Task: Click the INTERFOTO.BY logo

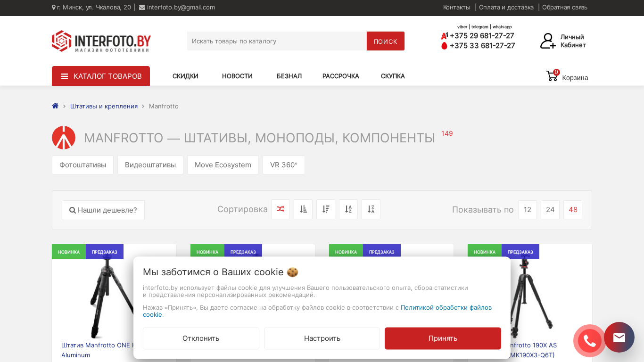Action: [101, 41]
